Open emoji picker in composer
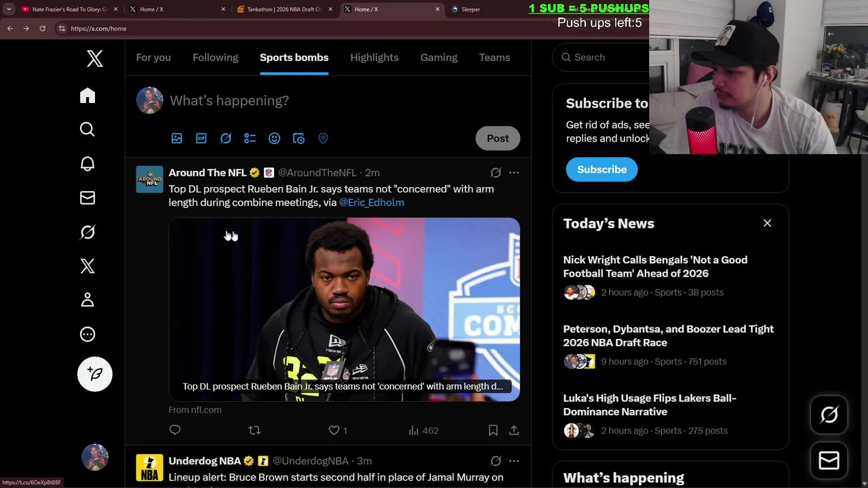 click(275, 138)
